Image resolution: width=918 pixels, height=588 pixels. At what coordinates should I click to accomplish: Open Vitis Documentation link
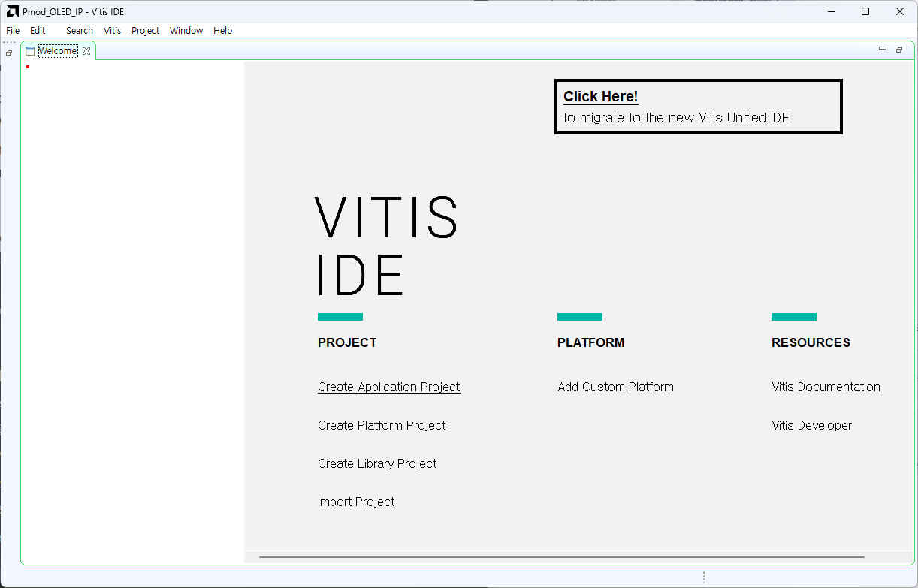click(x=826, y=387)
